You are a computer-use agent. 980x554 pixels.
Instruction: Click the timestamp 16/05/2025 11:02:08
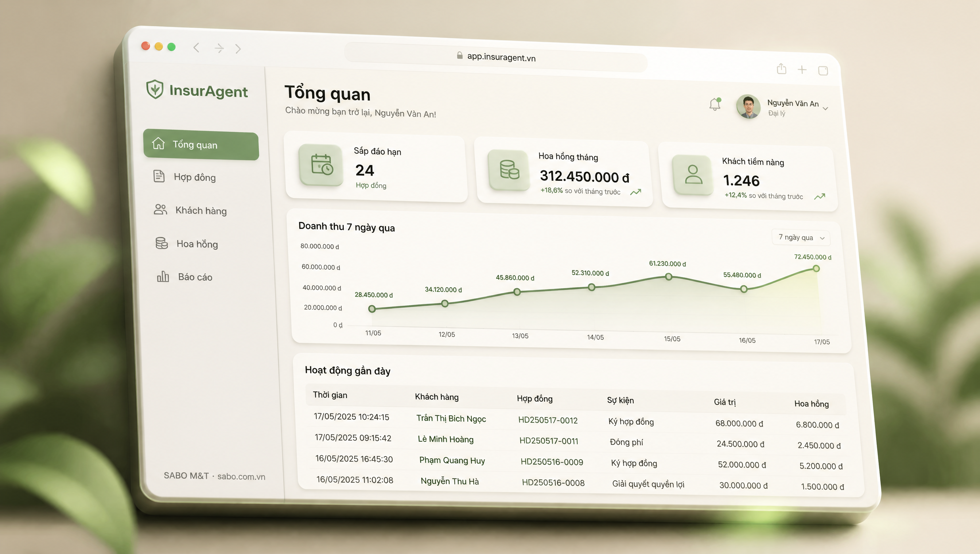(355, 480)
